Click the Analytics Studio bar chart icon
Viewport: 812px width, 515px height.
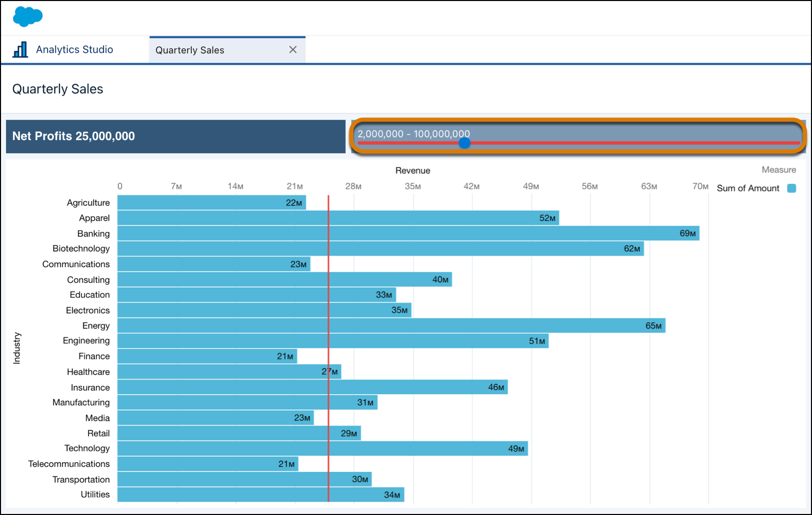(20, 49)
